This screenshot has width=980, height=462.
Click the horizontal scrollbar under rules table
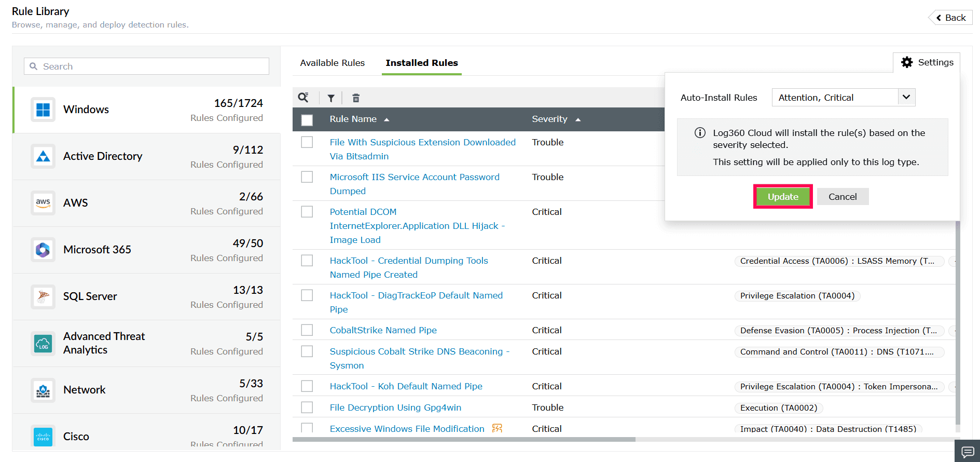point(464,439)
